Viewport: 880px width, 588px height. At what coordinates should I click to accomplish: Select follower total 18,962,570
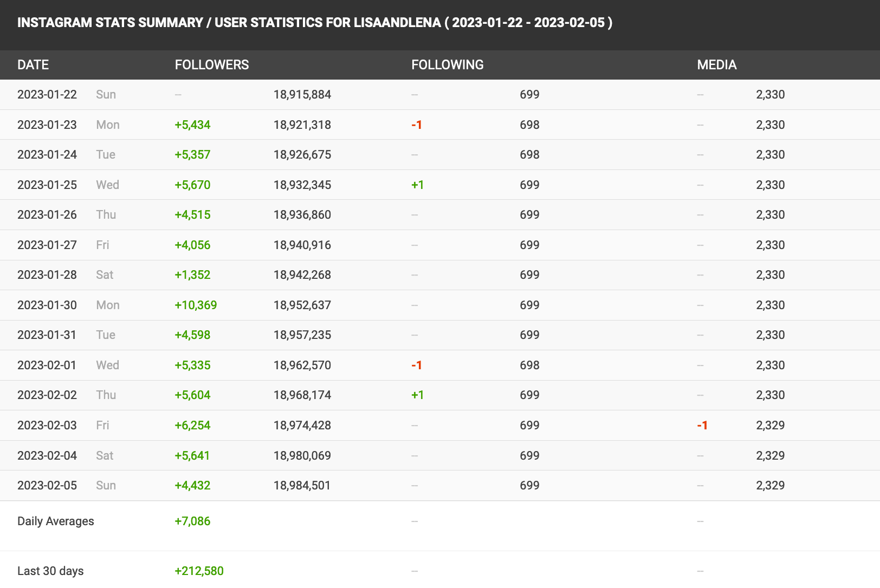point(302,365)
